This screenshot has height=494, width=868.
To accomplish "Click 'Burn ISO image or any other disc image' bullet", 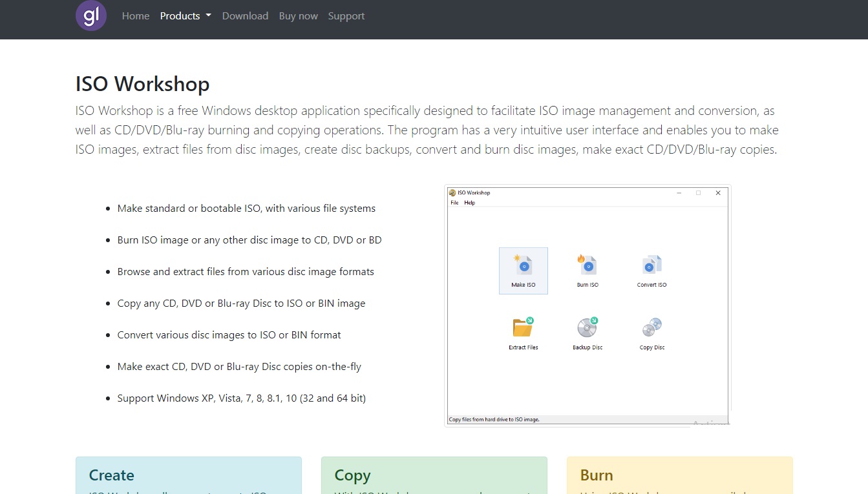I will tap(249, 240).
